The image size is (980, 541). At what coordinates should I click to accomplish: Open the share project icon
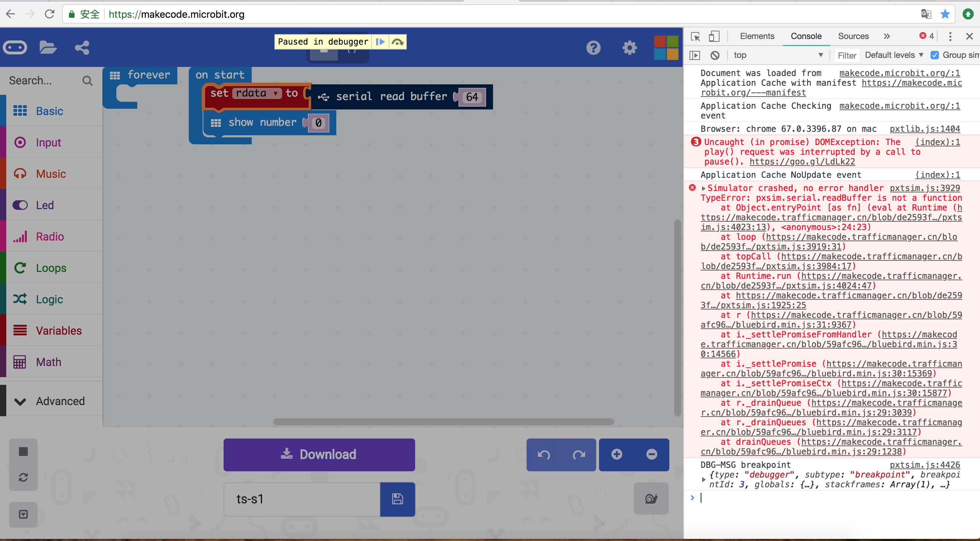[x=81, y=47]
